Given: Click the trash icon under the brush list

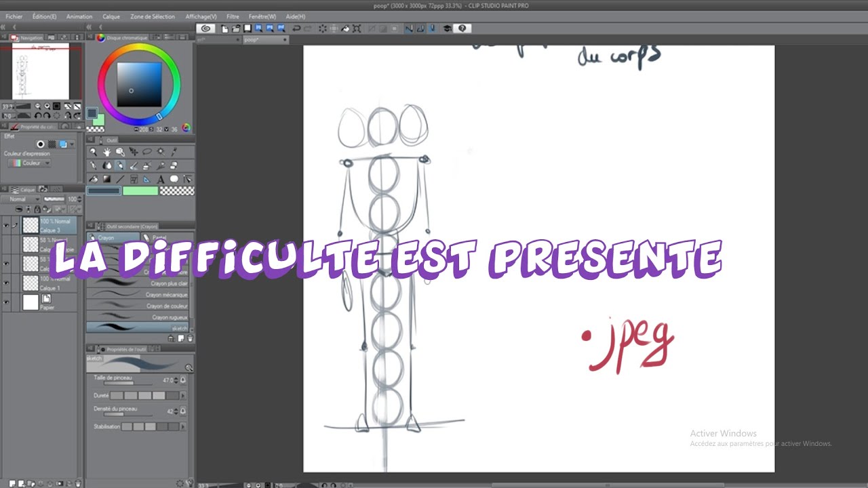Looking at the screenshot, I should pos(190,338).
